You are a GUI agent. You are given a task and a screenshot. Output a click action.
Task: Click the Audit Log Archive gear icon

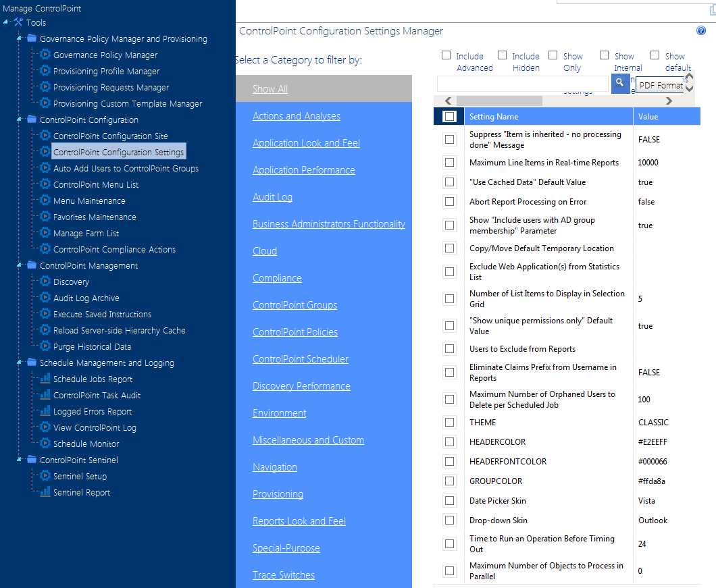pyautogui.click(x=45, y=298)
